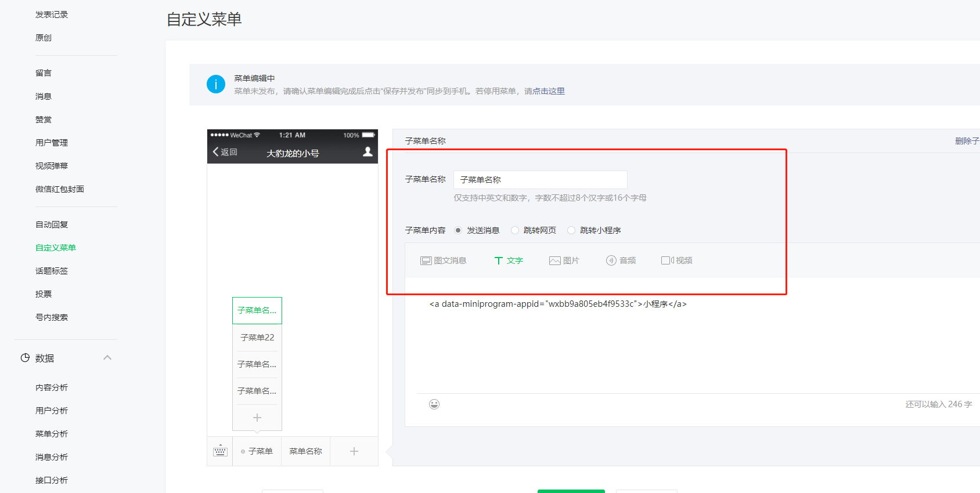Add a submenu with plus in popup list

tap(257, 418)
